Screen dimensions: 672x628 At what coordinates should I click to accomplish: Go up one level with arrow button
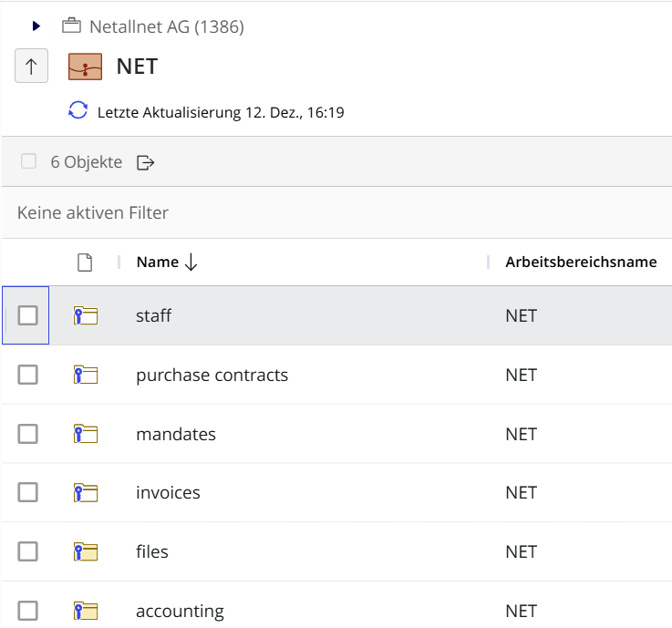click(31, 67)
